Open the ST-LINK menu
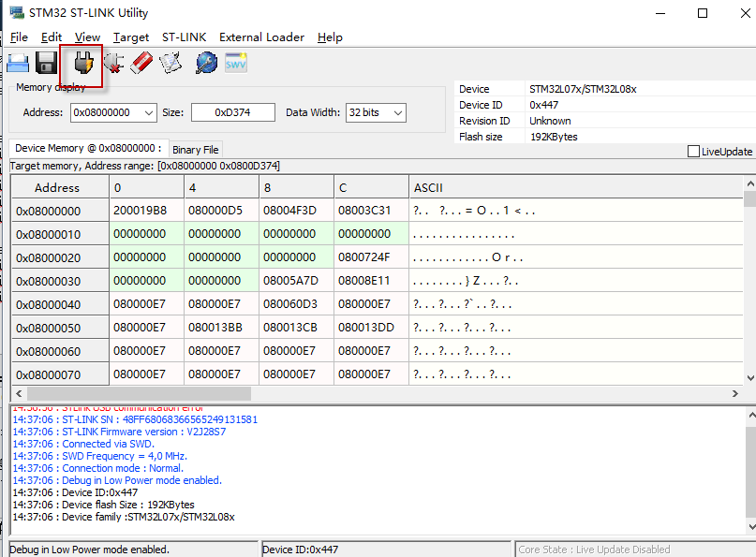The width and height of the screenshot is (756, 557). 184,37
